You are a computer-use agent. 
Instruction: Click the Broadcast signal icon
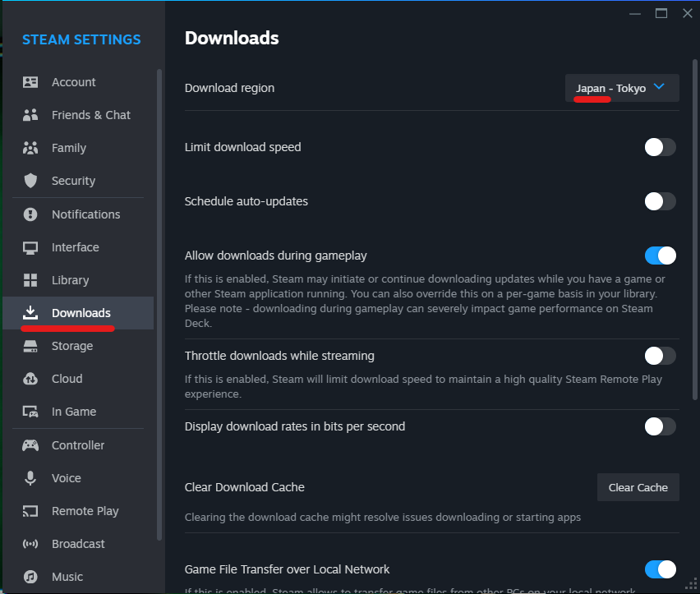coord(30,544)
